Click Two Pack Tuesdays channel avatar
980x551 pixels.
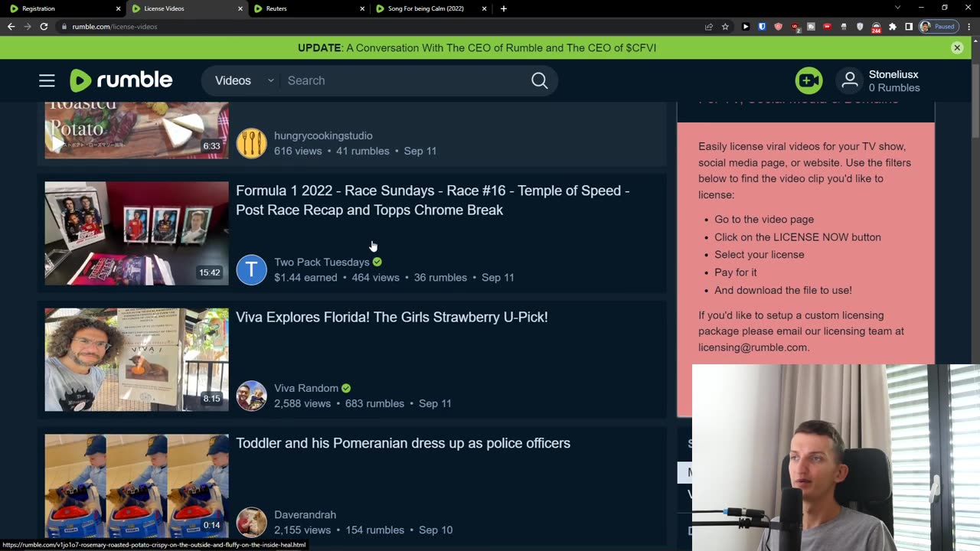[x=251, y=269]
